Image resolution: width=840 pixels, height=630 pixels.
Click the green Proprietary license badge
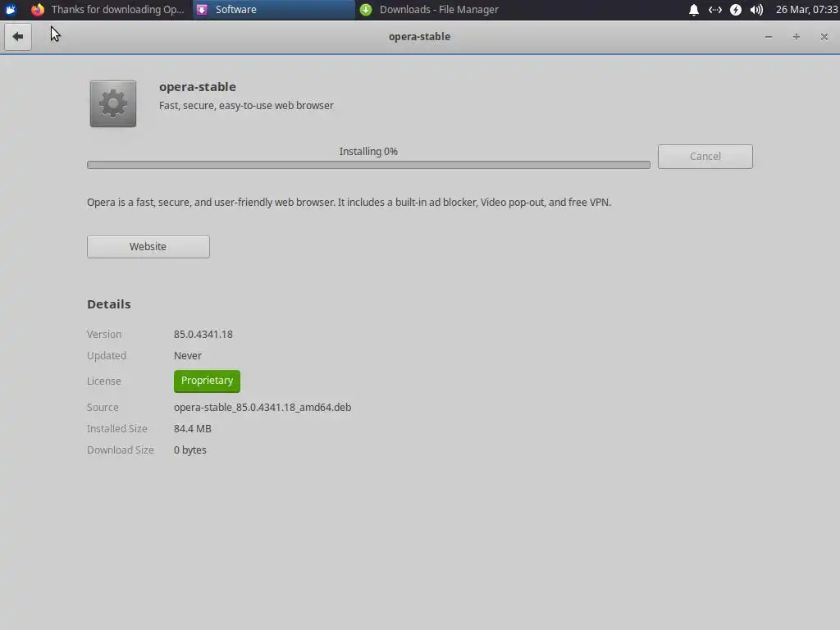(x=207, y=381)
